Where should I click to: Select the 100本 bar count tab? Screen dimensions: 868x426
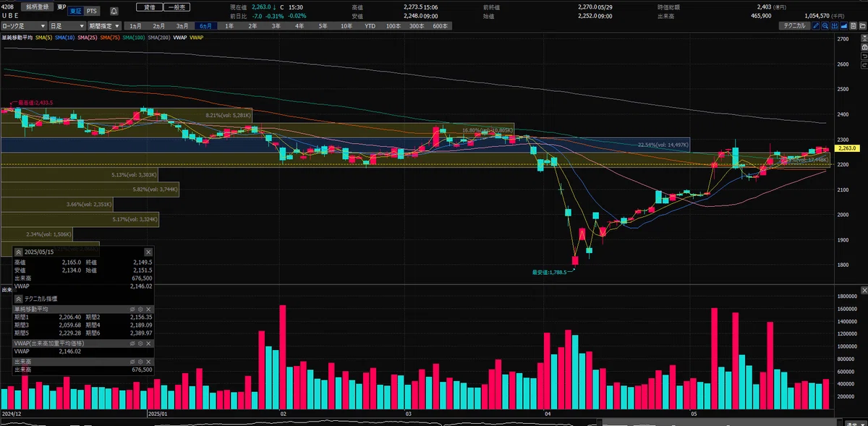[x=393, y=26]
